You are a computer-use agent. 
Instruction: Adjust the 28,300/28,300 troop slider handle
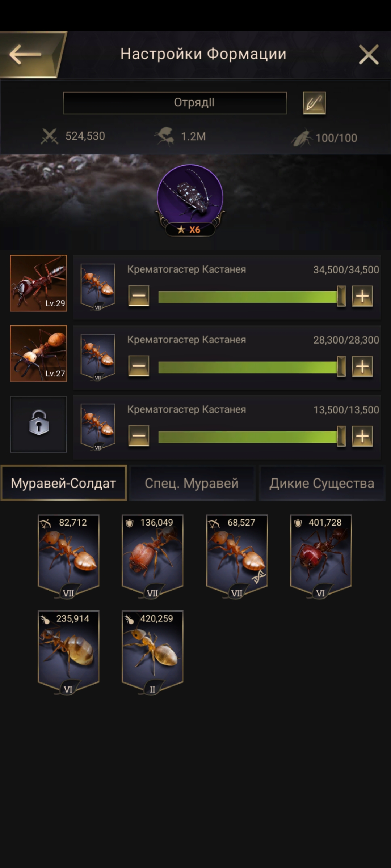341,366
